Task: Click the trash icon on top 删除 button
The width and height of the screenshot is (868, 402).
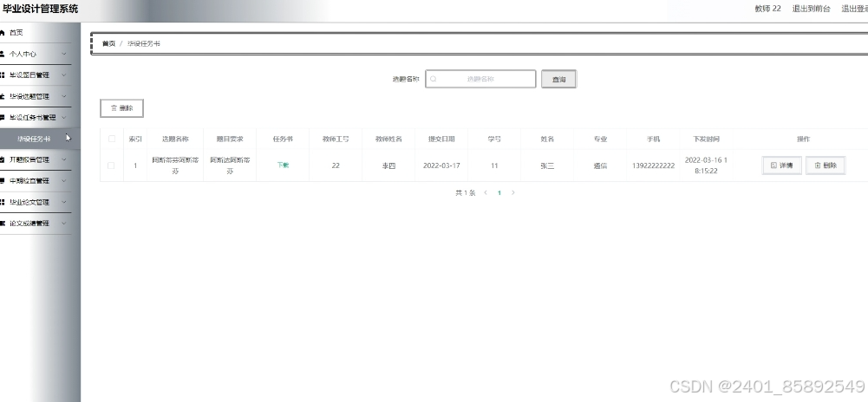Action: pos(114,108)
